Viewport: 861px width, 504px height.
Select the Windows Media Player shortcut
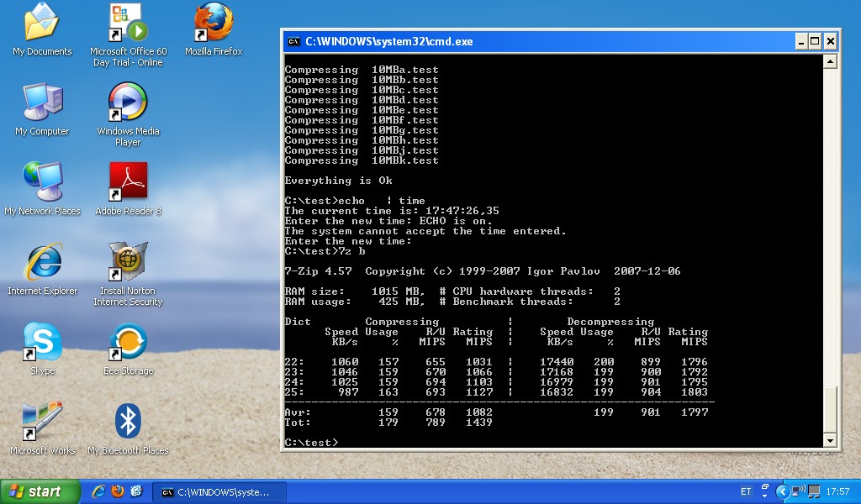pos(128,114)
